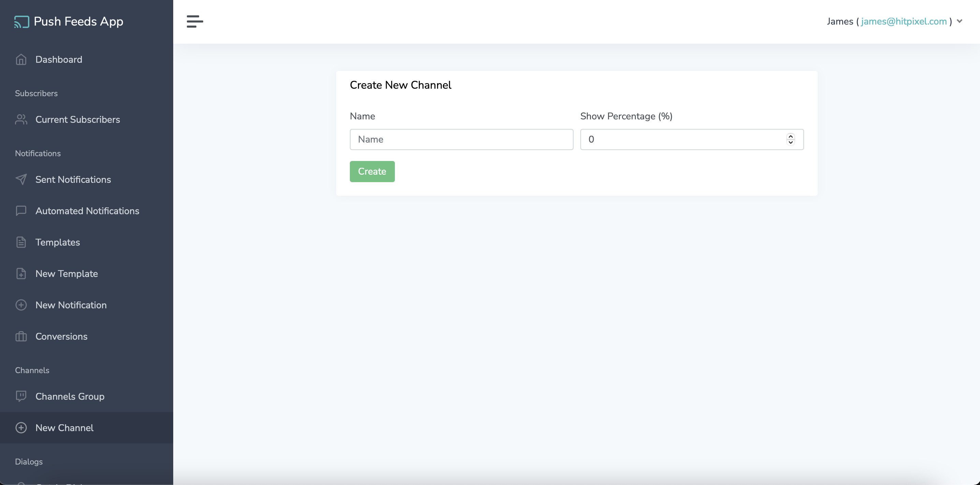Click the Create New Channel heading
Screen dimensions: 980x485
[x=400, y=85]
